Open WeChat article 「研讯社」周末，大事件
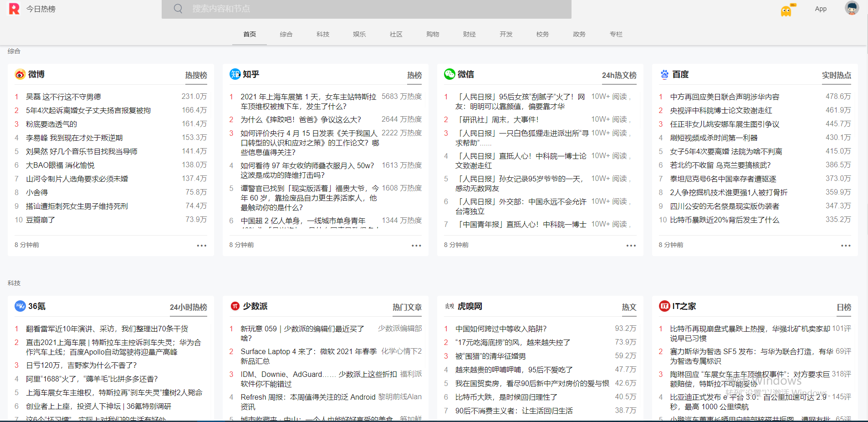Viewport: 868px width, 422px height. point(497,119)
